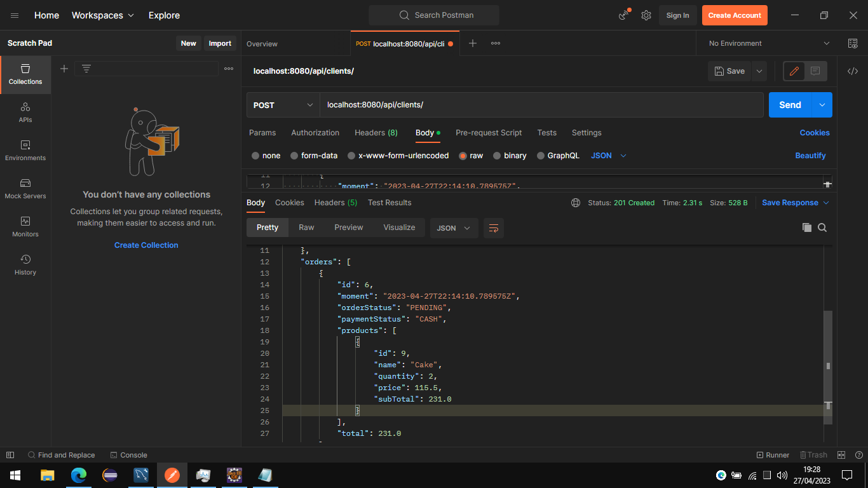Toggle response line wrap icon
This screenshot has height=488, width=868.
coord(494,228)
